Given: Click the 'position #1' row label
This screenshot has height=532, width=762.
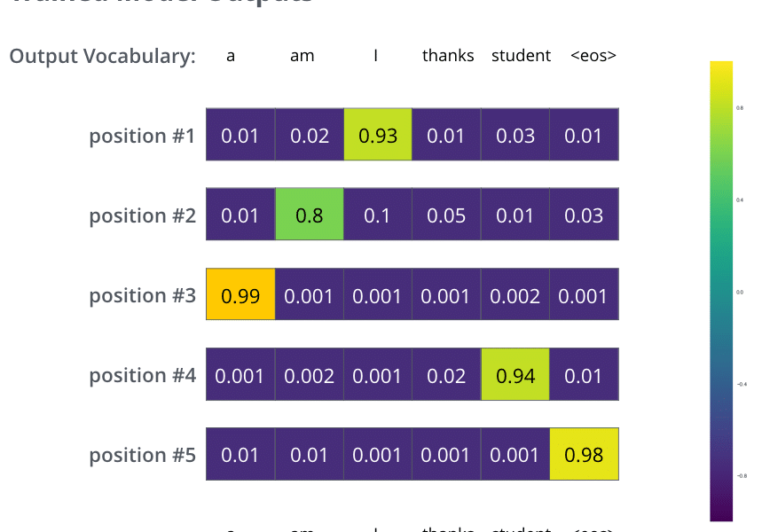Looking at the screenshot, I should point(143,136).
